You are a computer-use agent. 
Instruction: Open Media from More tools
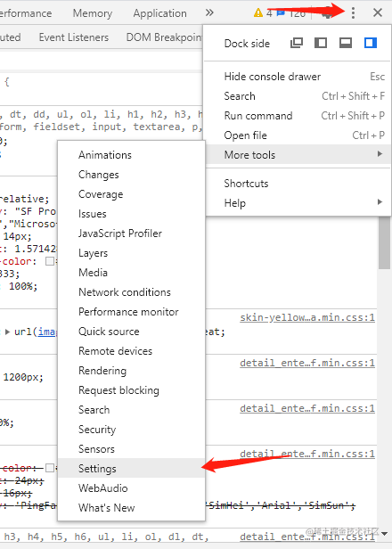(x=132, y=273)
